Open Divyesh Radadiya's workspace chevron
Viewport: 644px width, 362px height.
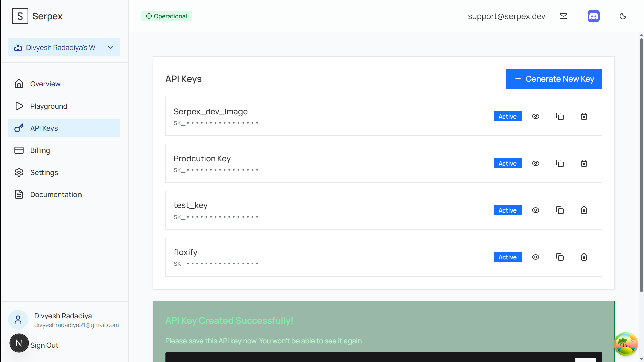click(110, 47)
